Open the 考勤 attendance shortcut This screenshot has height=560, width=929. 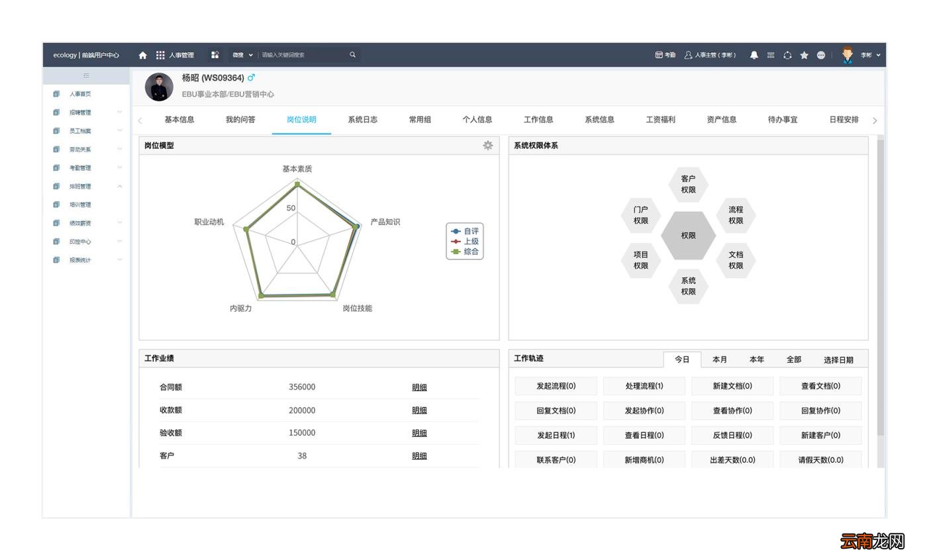tap(665, 55)
